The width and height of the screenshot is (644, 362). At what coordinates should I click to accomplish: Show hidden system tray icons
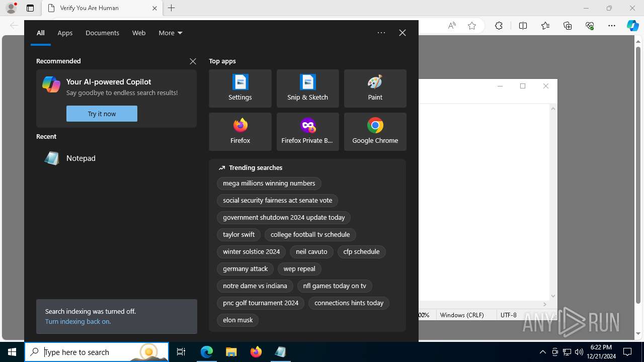(x=542, y=352)
